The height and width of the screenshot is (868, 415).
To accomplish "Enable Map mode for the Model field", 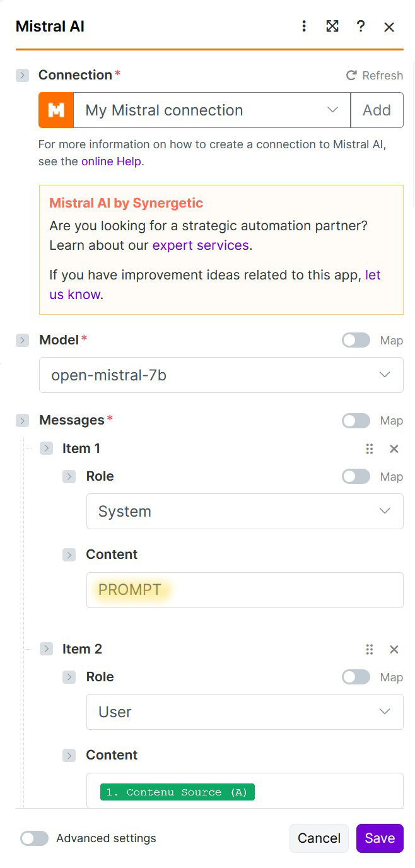I will [356, 340].
